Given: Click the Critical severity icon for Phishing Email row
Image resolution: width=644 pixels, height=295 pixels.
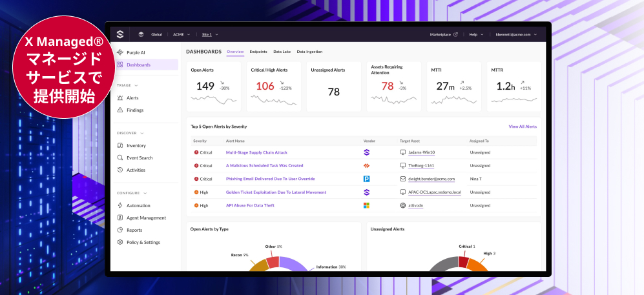Looking at the screenshot, I should pos(196,179).
